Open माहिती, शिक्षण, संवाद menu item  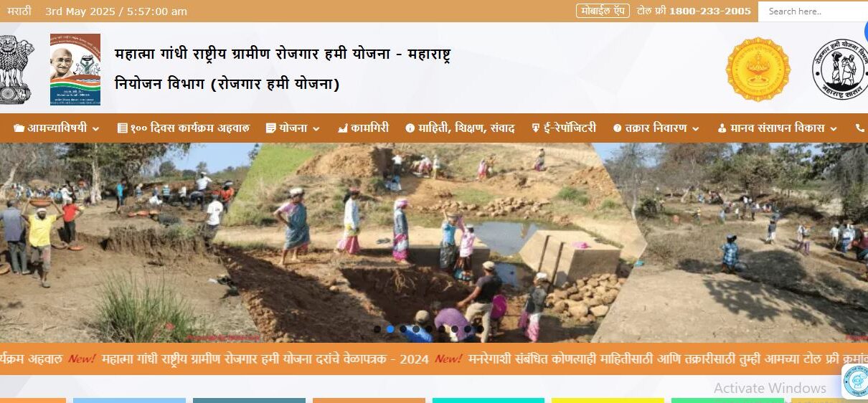460,128
